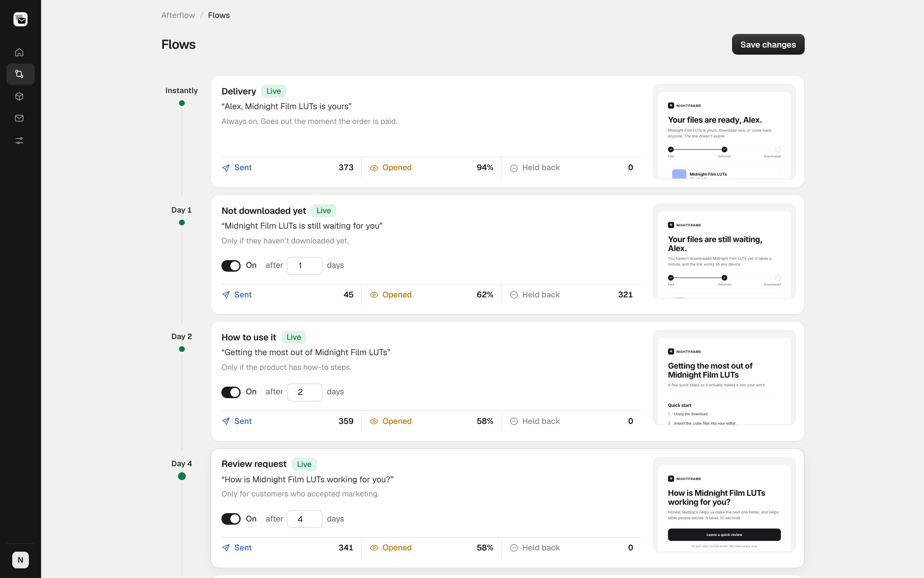
Task: Click subject “Alex, Midnight Film LUTs is yours”
Action: pyautogui.click(x=287, y=106)
